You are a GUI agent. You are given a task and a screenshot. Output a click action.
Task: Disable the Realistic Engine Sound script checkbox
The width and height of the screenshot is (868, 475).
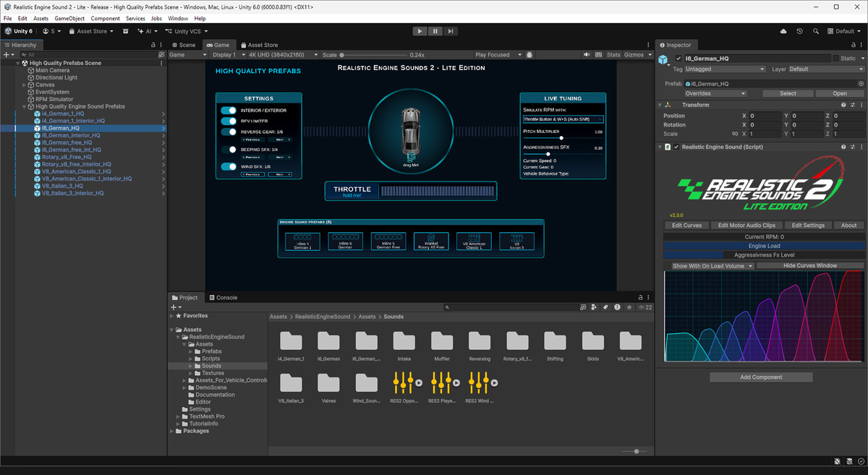[676, 147]
